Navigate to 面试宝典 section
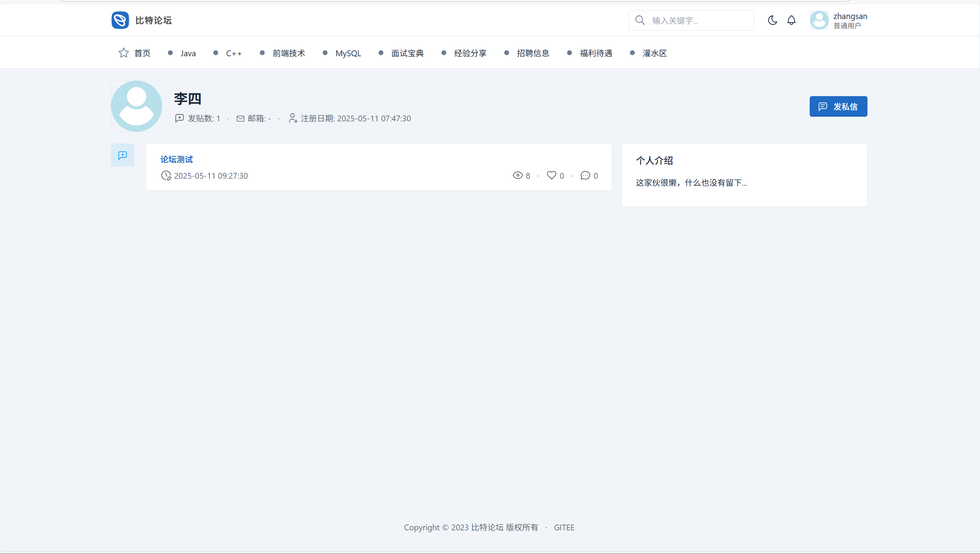The width and height of the screenshot is (980, 554). pos(407,53)
